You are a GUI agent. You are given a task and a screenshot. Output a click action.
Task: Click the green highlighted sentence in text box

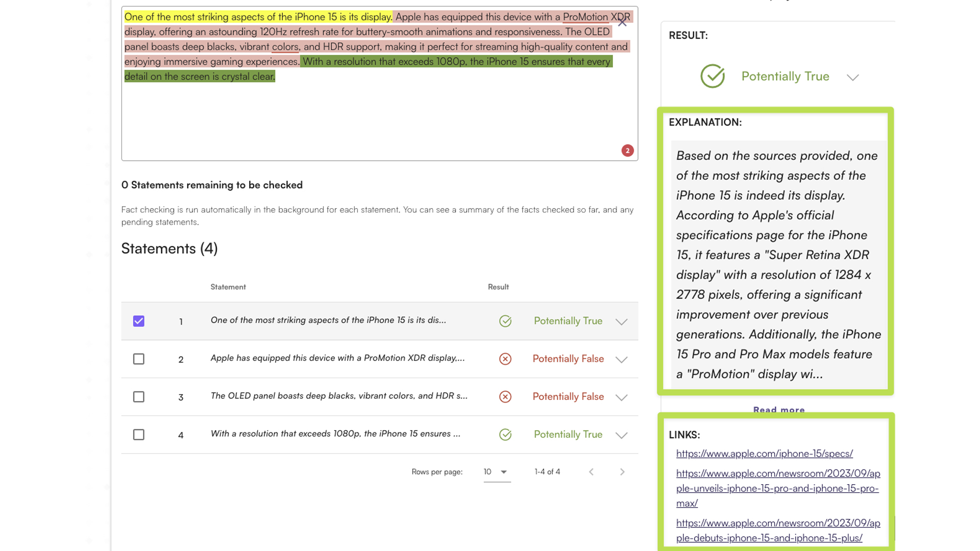(x=456, y=62)
